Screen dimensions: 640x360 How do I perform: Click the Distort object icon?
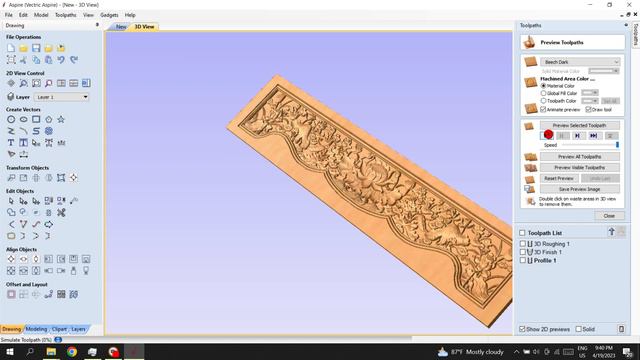coord(61,178)
